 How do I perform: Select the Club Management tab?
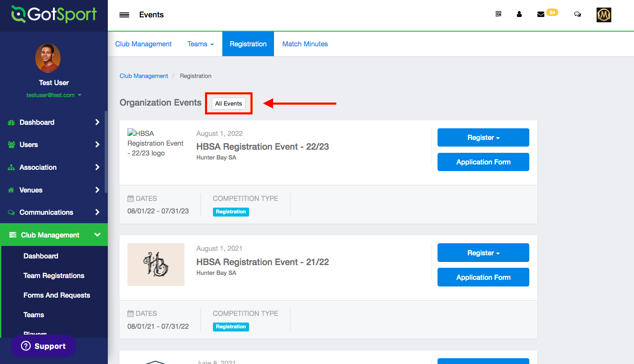(143, 44)
